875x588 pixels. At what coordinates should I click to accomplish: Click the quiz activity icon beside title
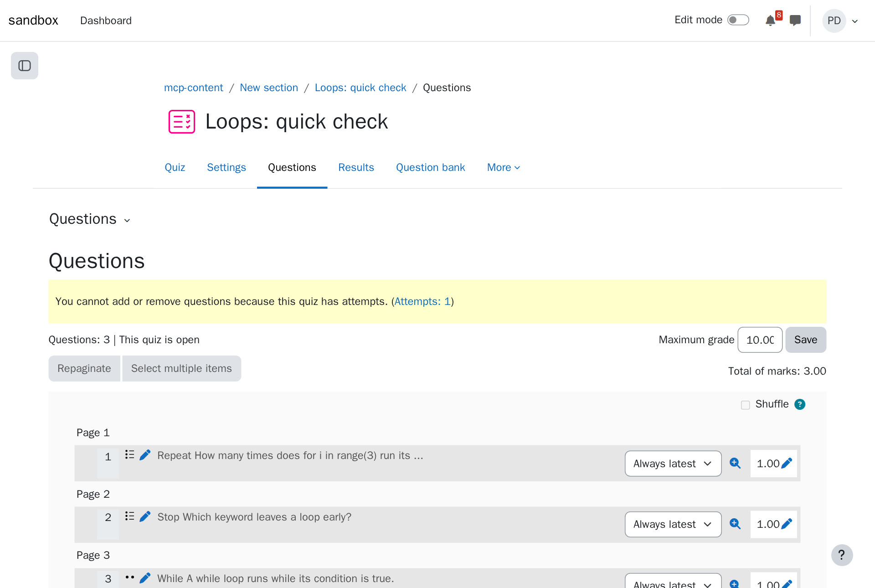pos(182,122)
